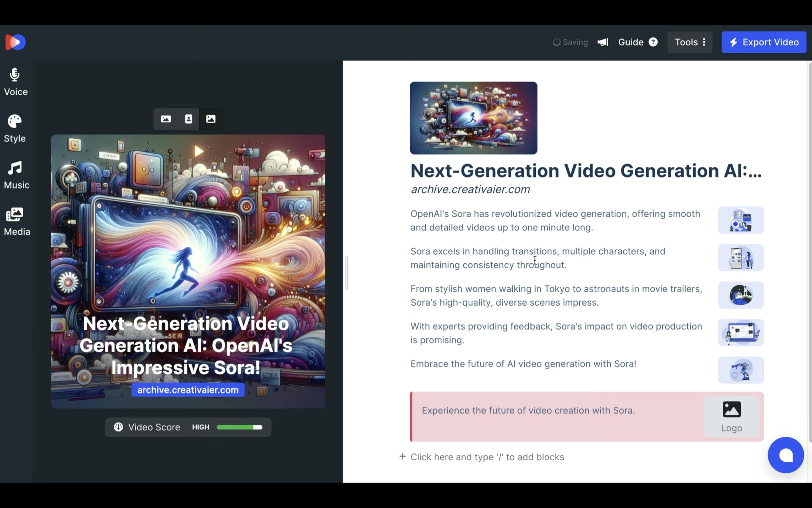Click the announcements megaphone icon
Screen dimensions: 812x508
click(x=603, y=42)
